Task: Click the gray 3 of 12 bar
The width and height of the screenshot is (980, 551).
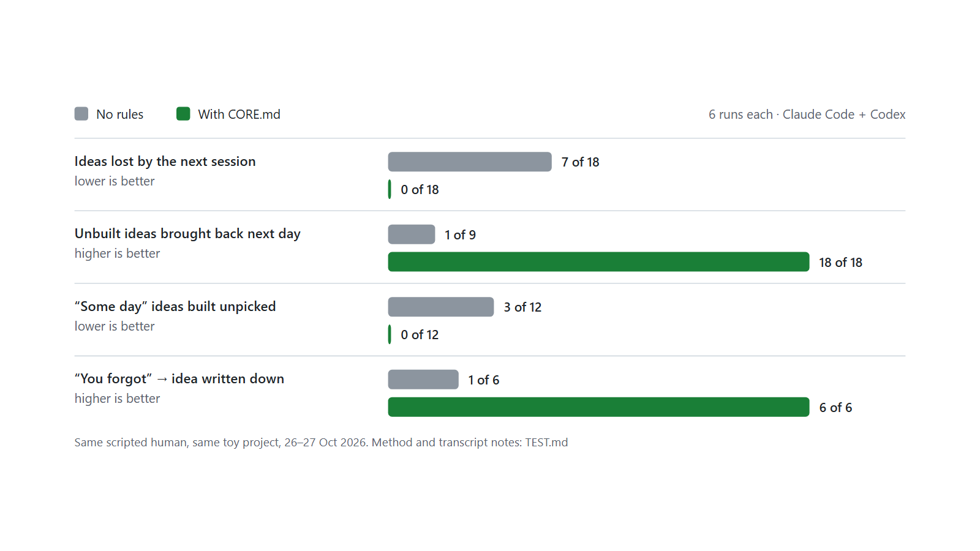Action: (x=441, y=307)
